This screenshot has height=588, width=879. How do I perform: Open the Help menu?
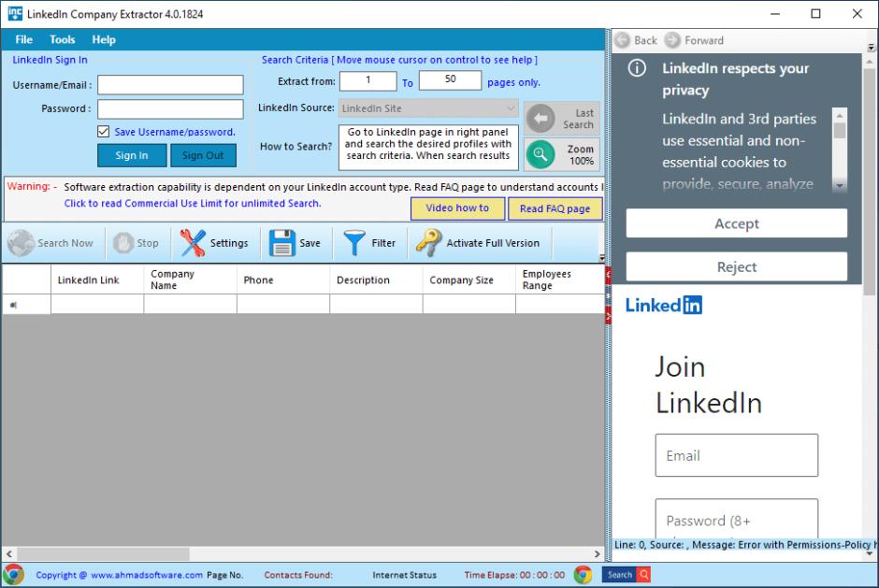(104, 40)
